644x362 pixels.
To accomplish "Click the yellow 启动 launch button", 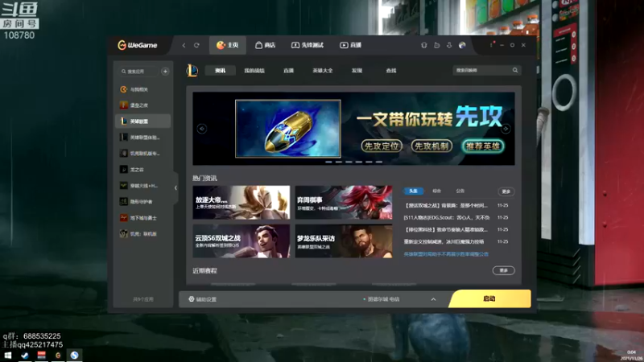I will 489,298.
